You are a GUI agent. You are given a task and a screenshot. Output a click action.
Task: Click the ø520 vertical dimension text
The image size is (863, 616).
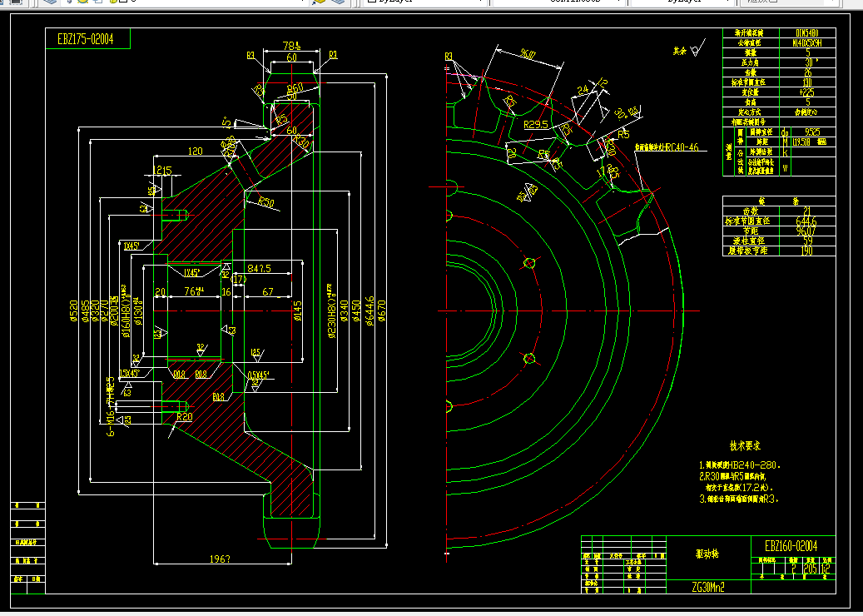[73, 311]
